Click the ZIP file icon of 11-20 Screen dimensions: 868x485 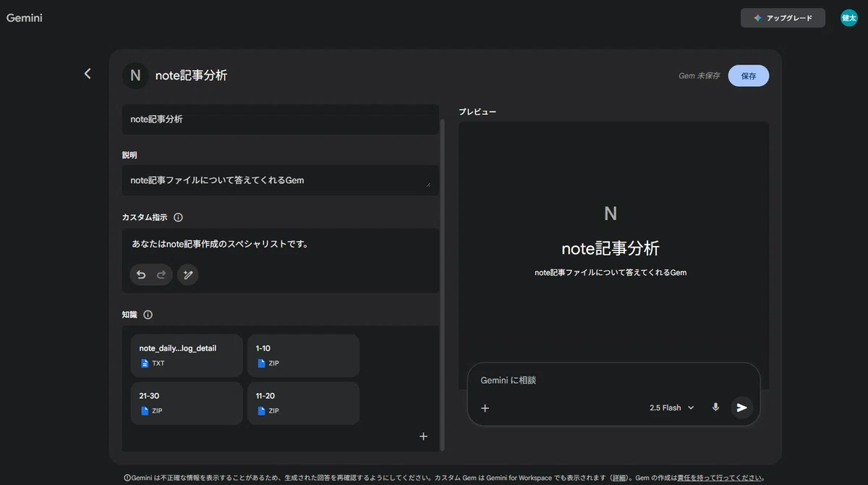(x=261, y=411)
